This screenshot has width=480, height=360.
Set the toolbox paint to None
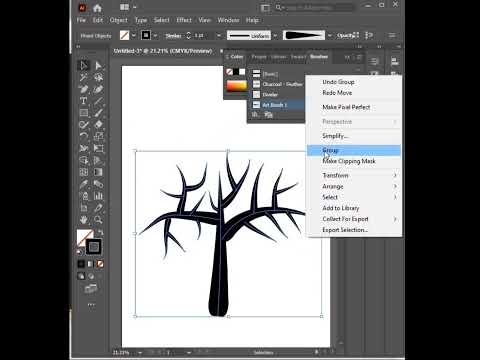(100, 264)
